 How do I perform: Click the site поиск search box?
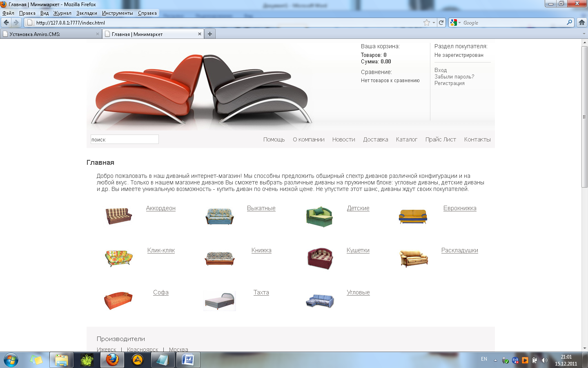pyautogui.click(x=125, y=139)
